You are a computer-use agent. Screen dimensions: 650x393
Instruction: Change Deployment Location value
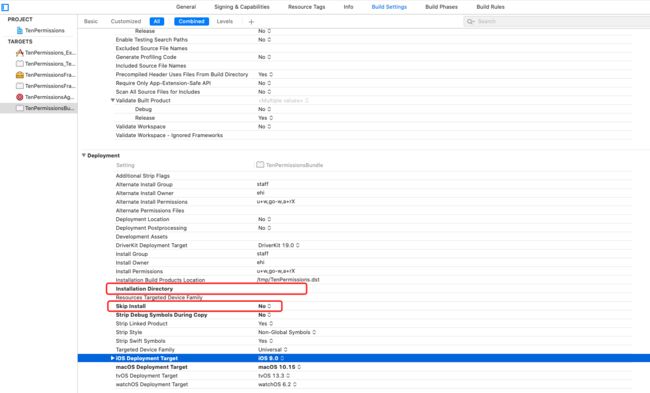tap(264, 219)
